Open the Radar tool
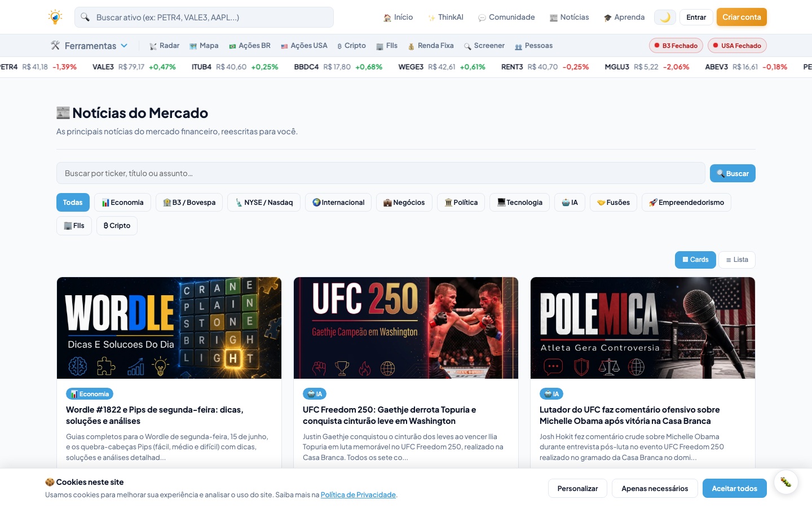The width and height of the screenshot is (812, 508). 164,46
